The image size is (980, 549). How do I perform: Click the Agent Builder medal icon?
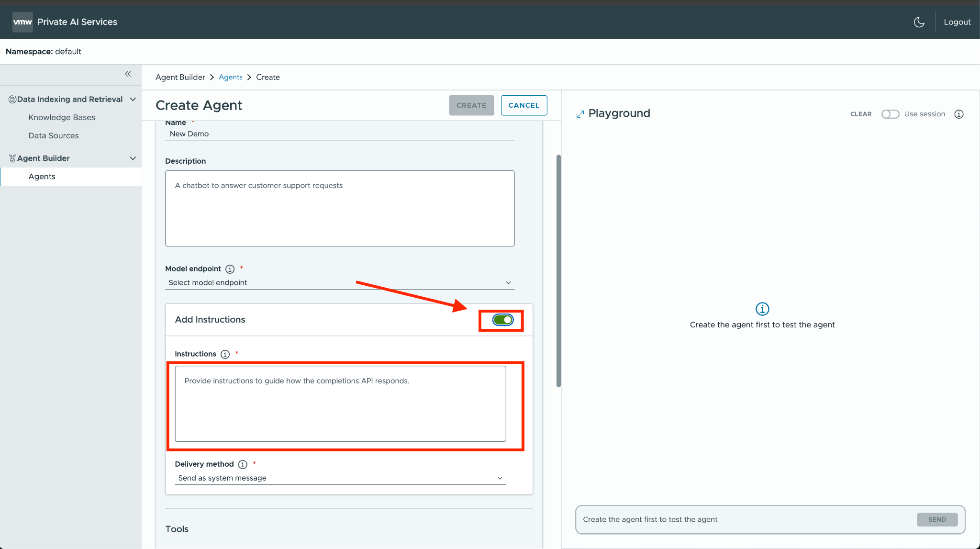pyautogui.click(x=11, y=158)
